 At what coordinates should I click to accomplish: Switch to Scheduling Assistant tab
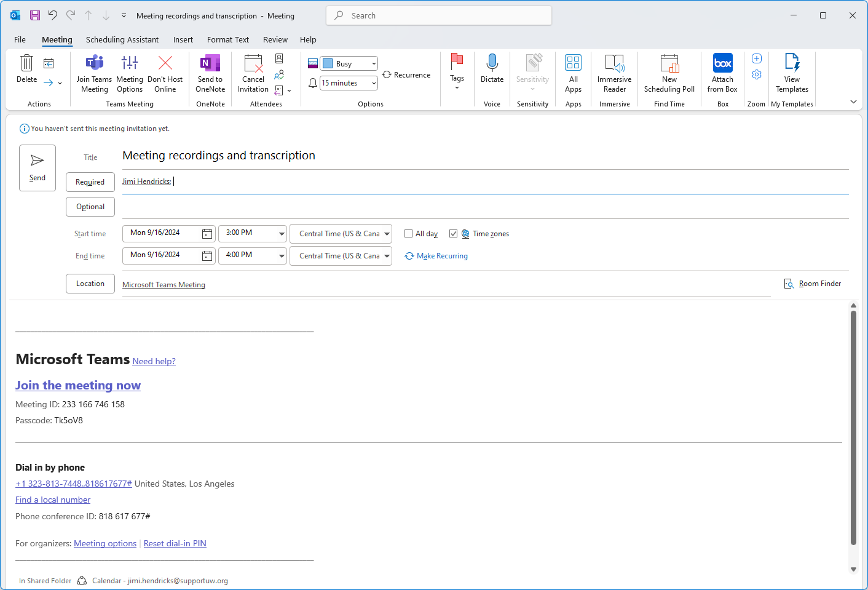(122, 39)
